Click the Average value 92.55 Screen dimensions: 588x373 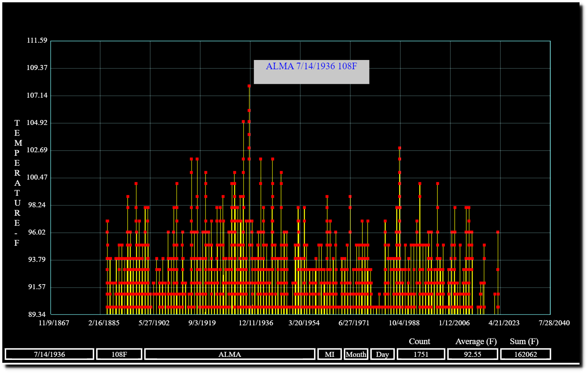click(x=473, y=354)
